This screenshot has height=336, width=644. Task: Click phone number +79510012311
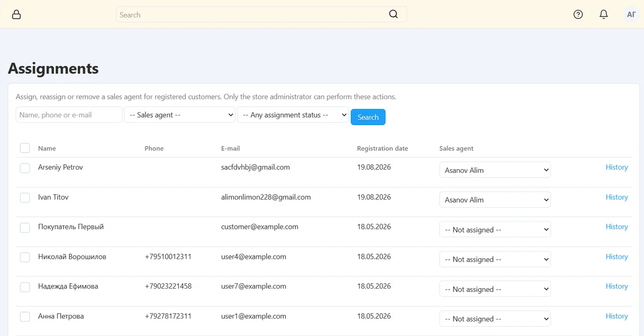(168, 256)
